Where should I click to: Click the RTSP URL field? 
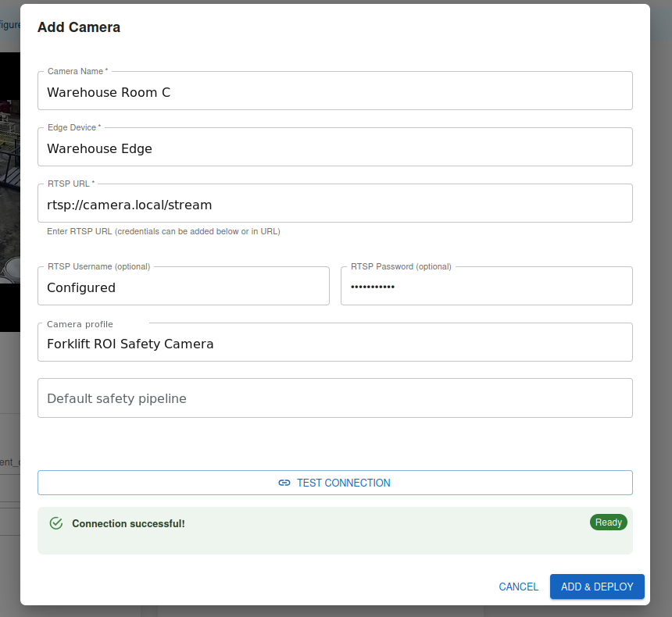coord(335,203)
